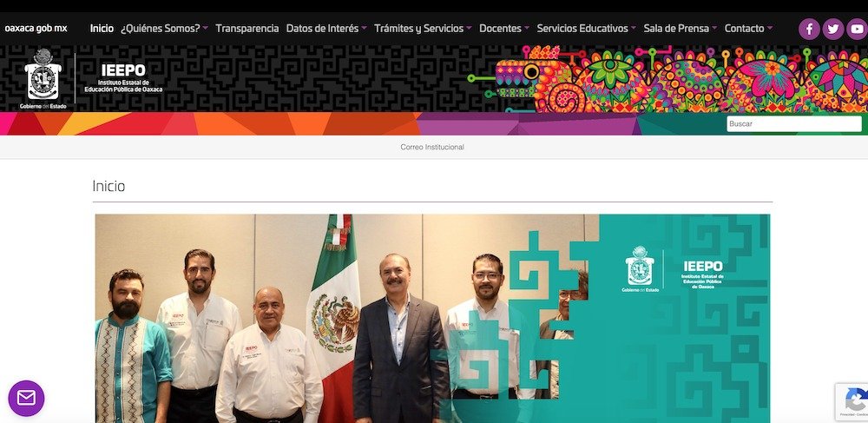Expand the Docentes dropdown menu
The width and height of the screenshot is (868, 423).
[503, 29]
